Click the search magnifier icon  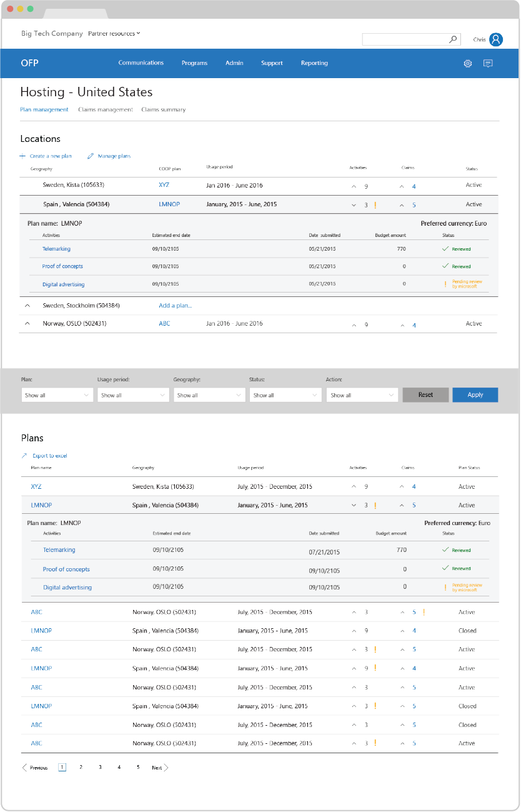point(452,39)
